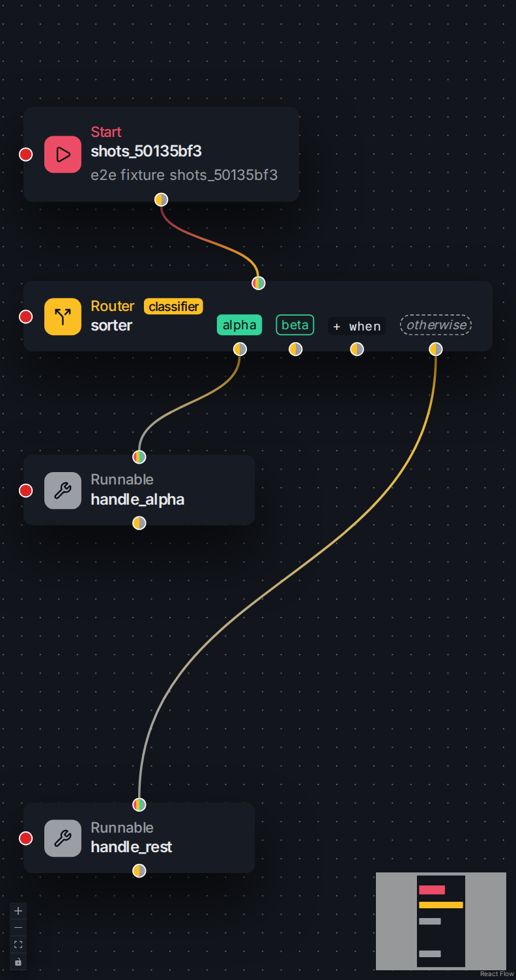The width and height of the screenshot is (516, 980).
Task: Click red dot left of handle_alpha node
Action: pyautogui.click(x=25, y=490)
